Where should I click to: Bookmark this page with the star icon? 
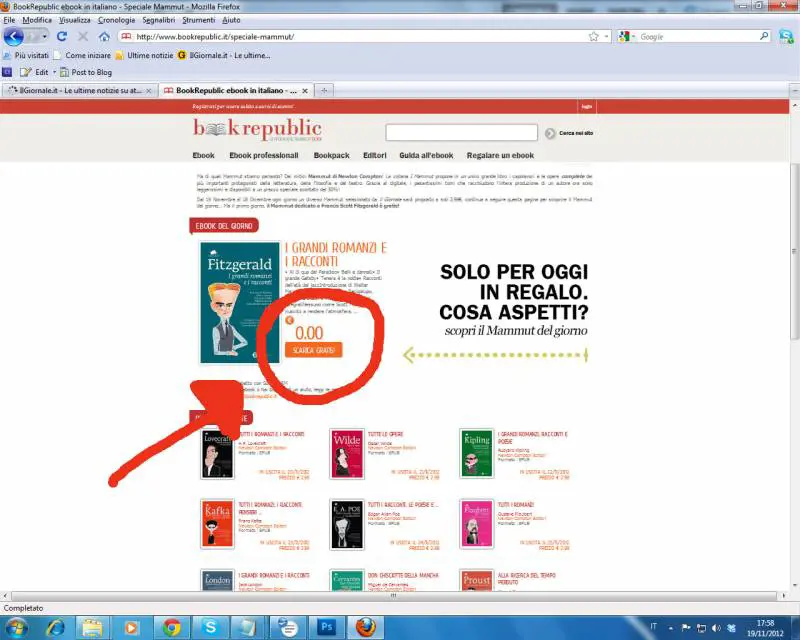pyautogui.click(x=593, y=37)
